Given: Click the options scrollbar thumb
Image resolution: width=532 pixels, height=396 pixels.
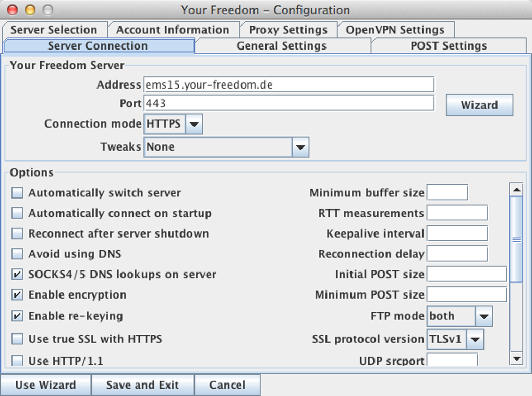Looking at the screenshot, I should pos(516,240).
